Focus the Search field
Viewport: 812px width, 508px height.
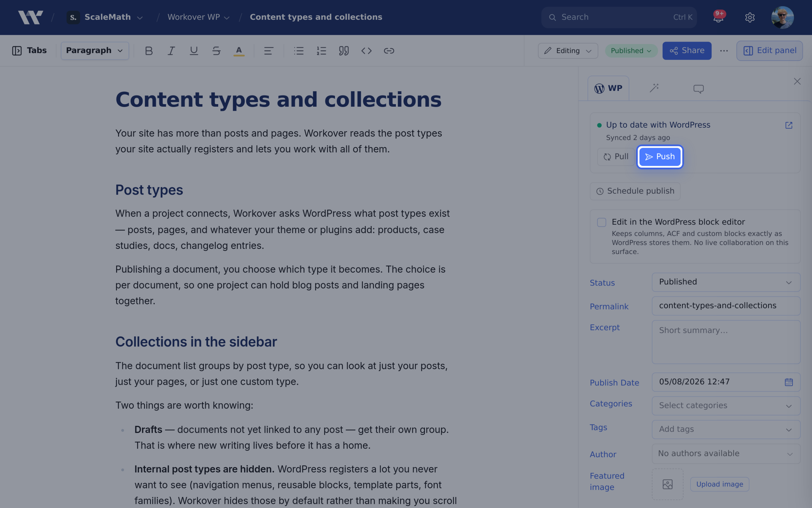(x=619, y=17)
